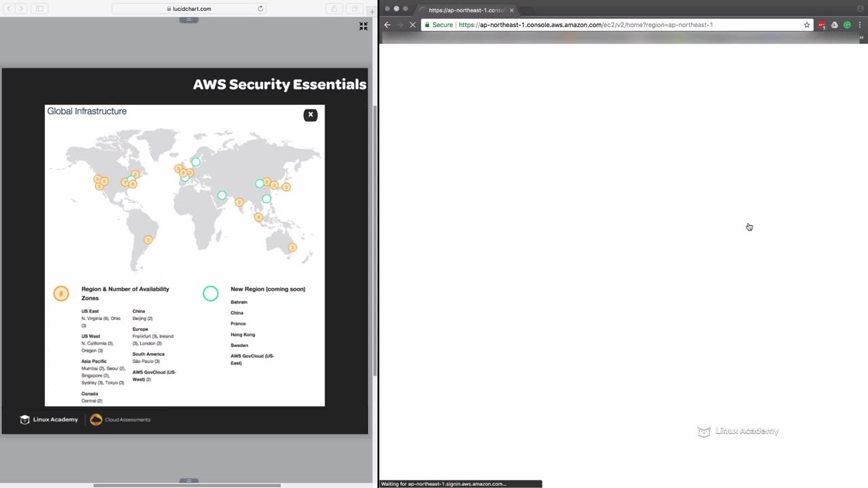Screen dimensions: 868x488
Task: Add a new Safari tab
Action: pos(372,12)
